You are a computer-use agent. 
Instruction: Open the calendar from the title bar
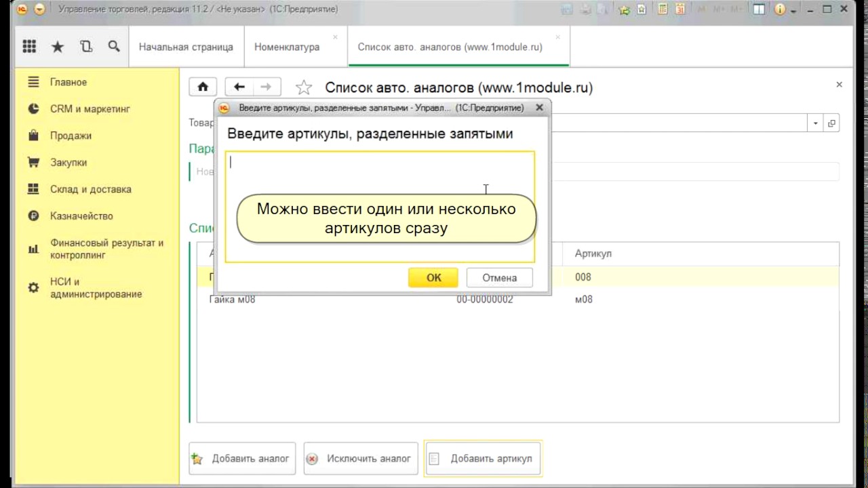point(680,9)
